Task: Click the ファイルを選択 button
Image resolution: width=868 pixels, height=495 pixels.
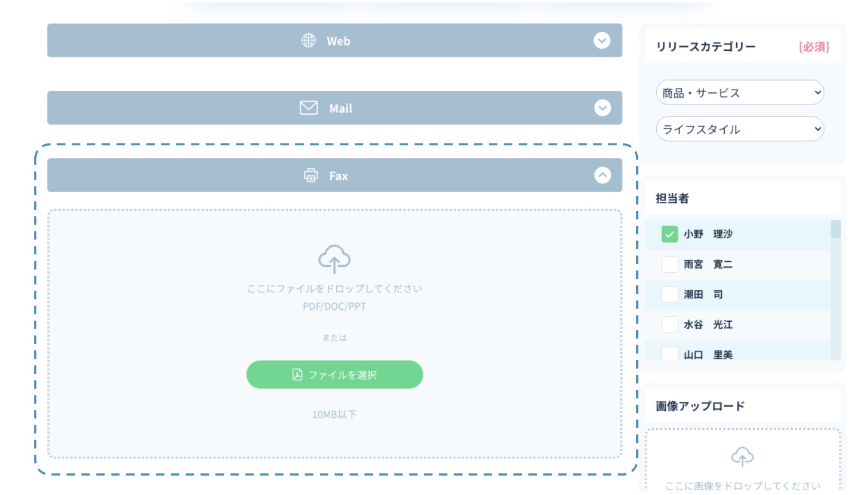Action: (335, 375)
